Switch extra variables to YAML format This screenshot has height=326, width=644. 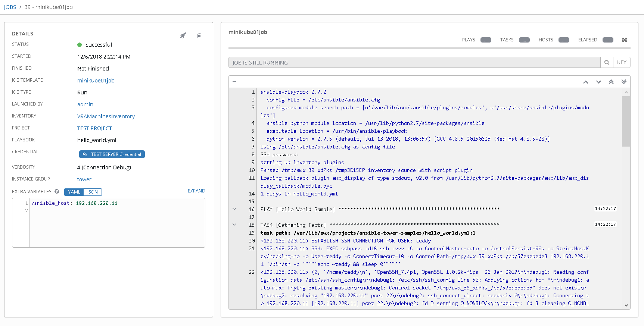pos(74,192)
